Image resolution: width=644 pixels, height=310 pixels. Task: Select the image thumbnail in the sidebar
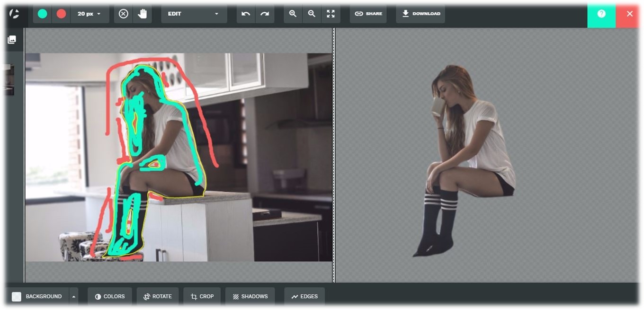point(9,80)
